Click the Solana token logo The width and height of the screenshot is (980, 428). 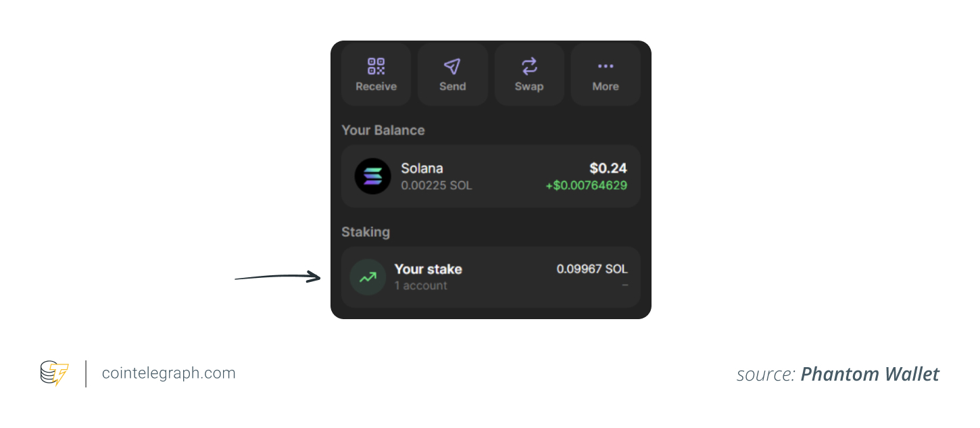(372, 176)
